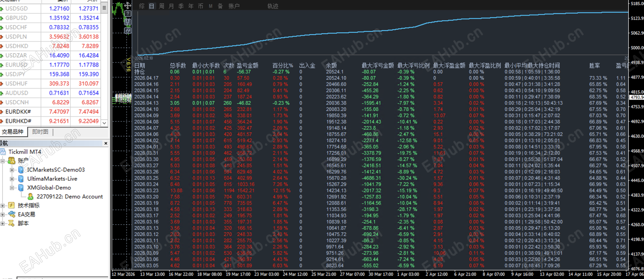Screen dimensions: 644x279
Task: Switch to the 即时图 tick chart tab
Action: [x=40, y=132]
